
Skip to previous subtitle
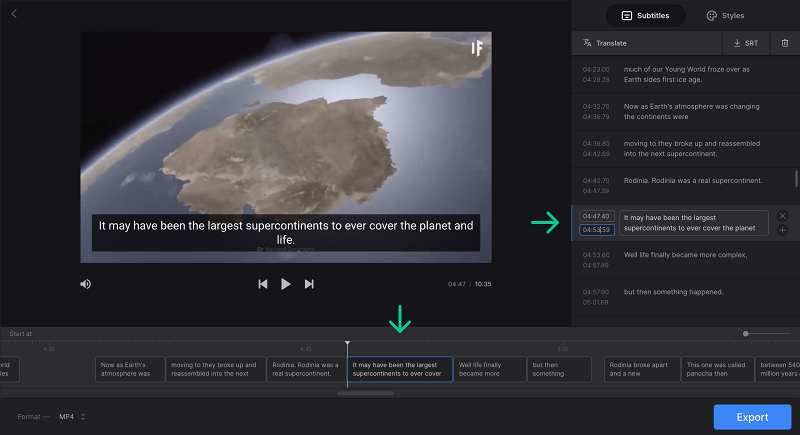coord(263,284)
